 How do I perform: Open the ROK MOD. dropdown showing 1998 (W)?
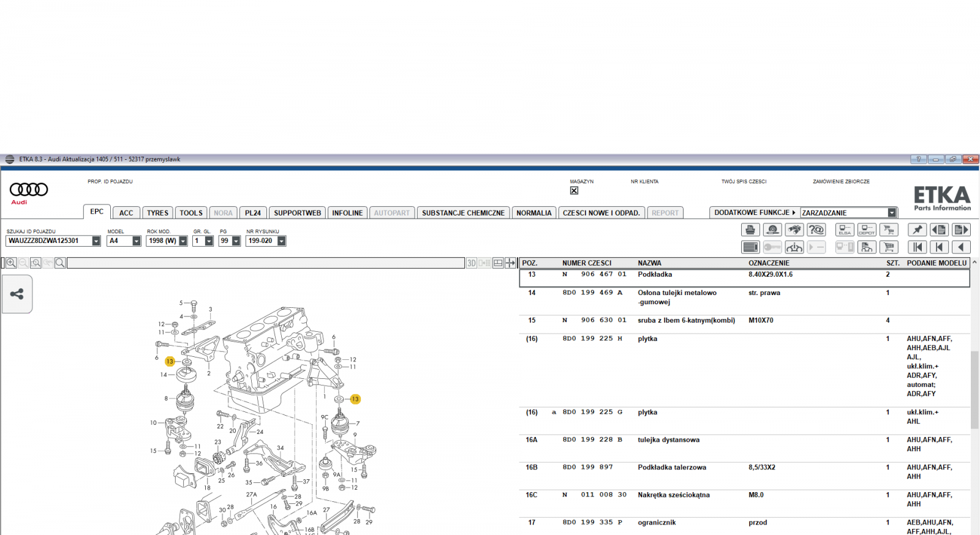click(x=183, y=241)
